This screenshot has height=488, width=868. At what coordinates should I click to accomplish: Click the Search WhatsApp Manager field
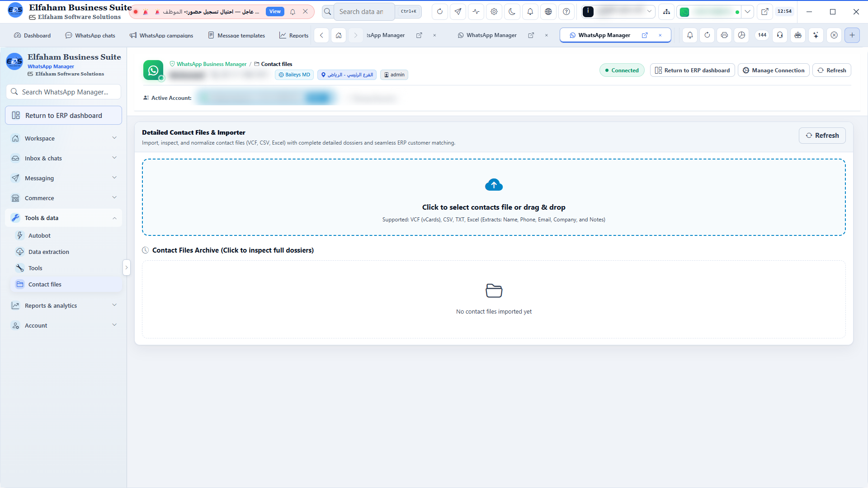pos(63,92)
